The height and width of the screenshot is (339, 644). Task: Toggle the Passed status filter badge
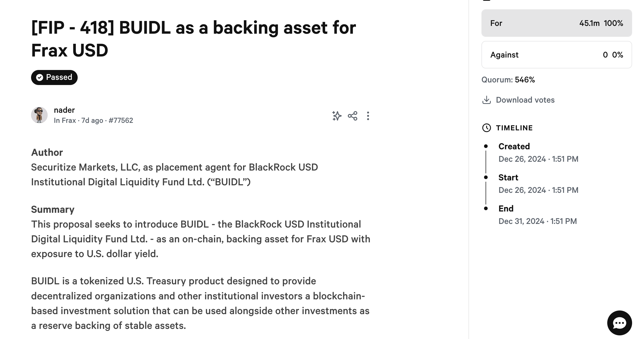(x=54, y=77)
